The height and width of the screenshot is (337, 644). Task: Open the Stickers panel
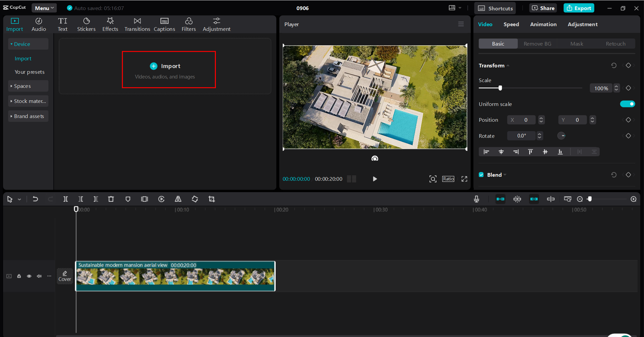(86, 24)
